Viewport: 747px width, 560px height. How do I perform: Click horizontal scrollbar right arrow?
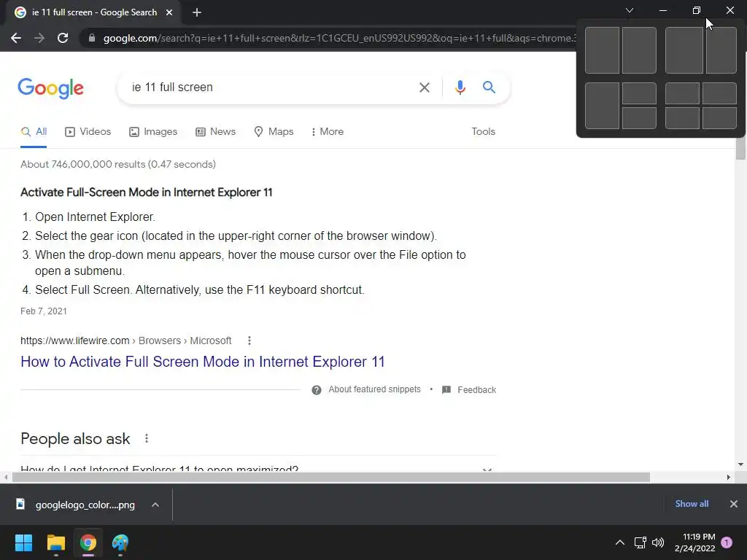pos(728,477)
